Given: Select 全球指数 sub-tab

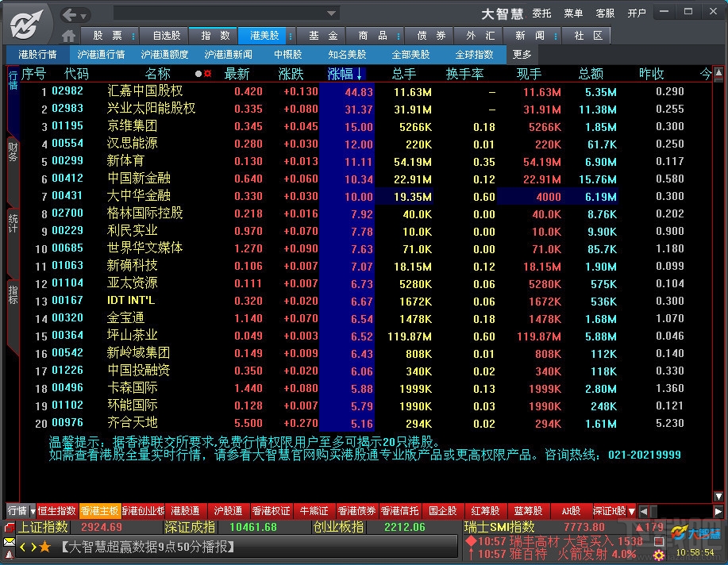Looking at the screenshot, I should (x=474, y=55).
